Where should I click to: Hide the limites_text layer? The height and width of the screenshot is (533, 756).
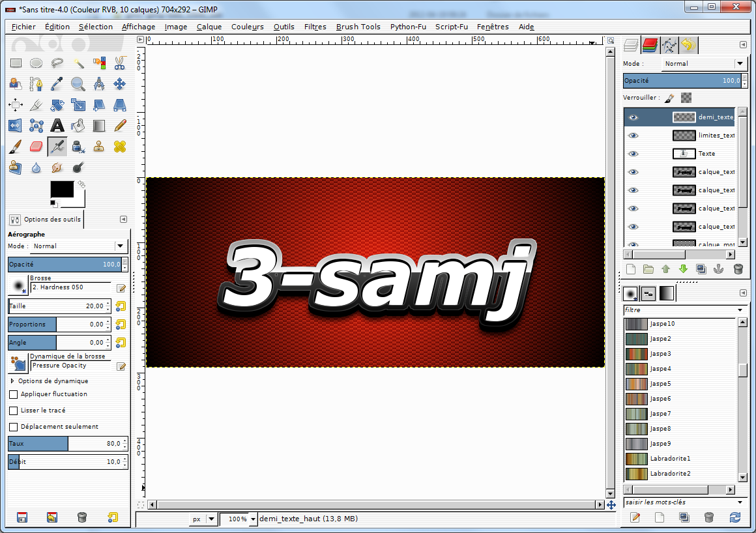[633, 136]
